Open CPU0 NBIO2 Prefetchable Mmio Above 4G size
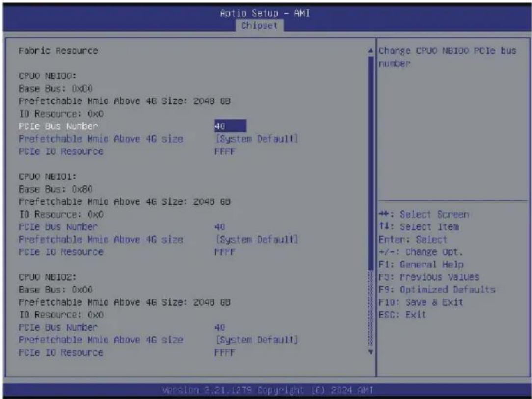This screenshot has height=399, width=532. coord(257,340)
